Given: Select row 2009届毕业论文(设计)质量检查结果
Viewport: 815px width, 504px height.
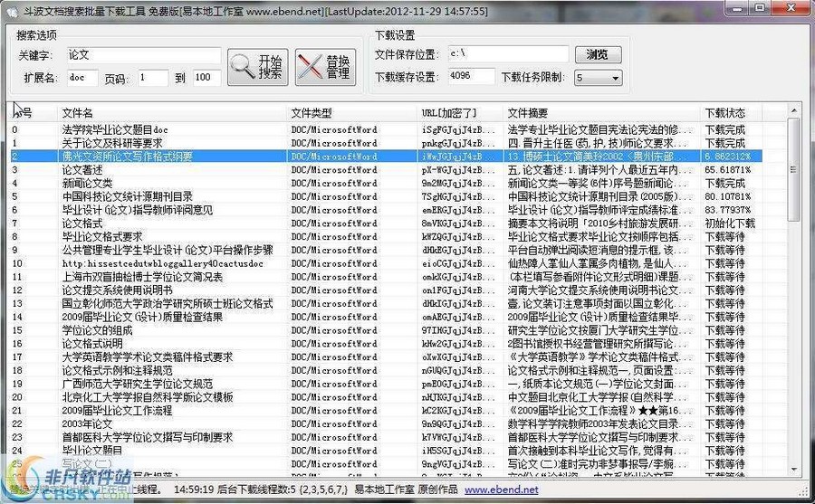Looking at the screenshot, I should 386,317.
